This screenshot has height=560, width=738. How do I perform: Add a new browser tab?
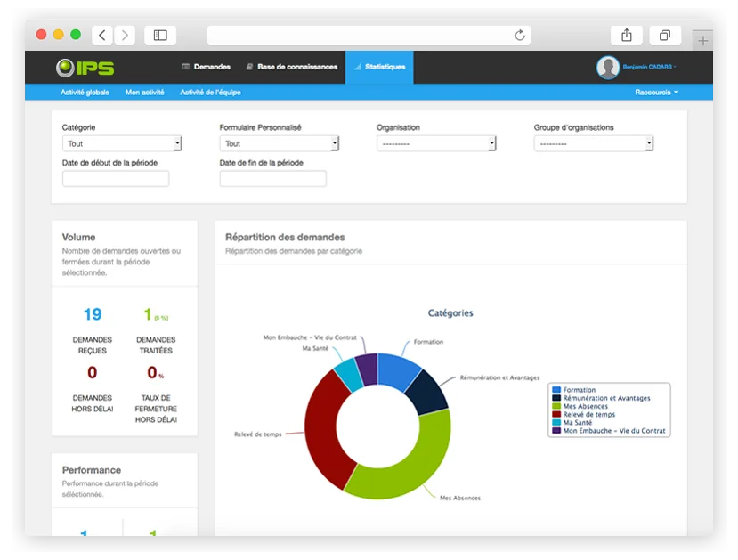(x=702, y=41)
